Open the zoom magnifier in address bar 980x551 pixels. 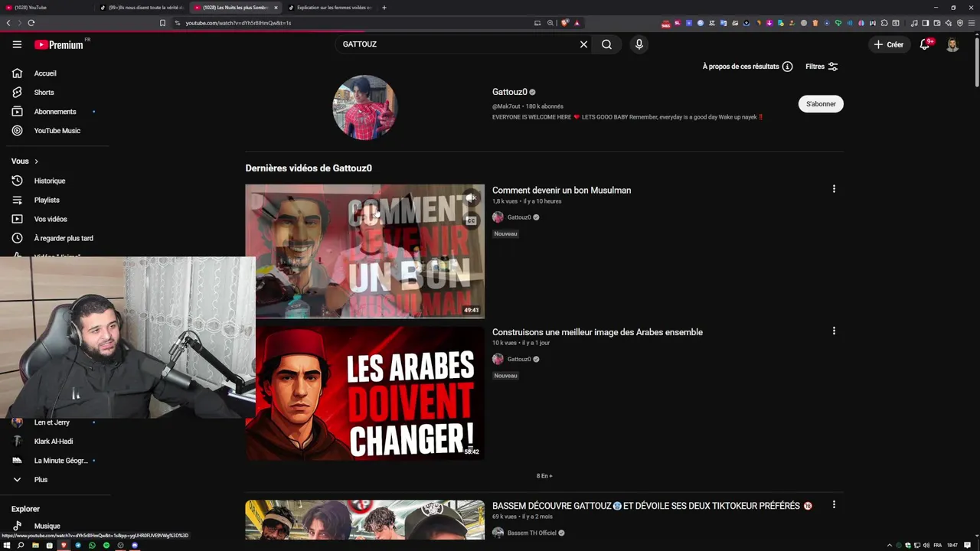[550, 23]
